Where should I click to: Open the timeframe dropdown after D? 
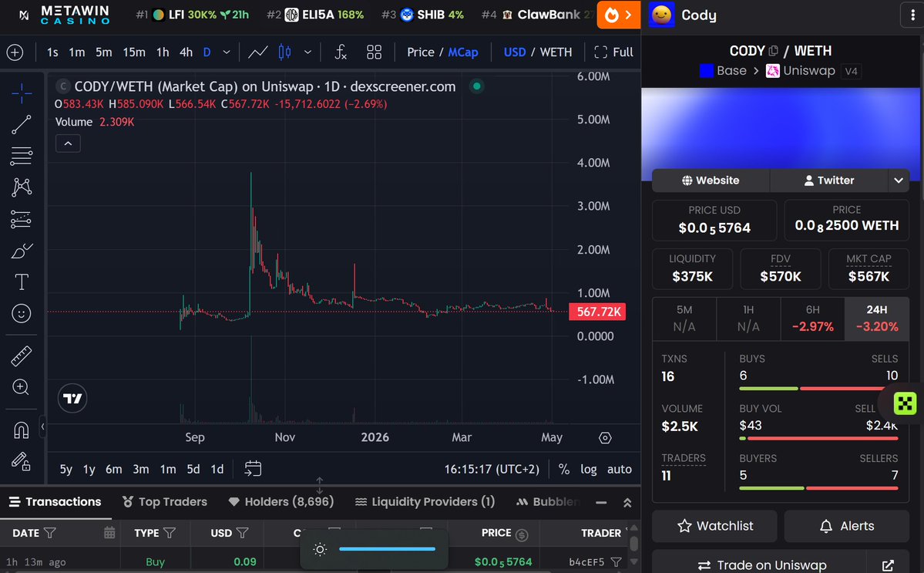(227, 52)
